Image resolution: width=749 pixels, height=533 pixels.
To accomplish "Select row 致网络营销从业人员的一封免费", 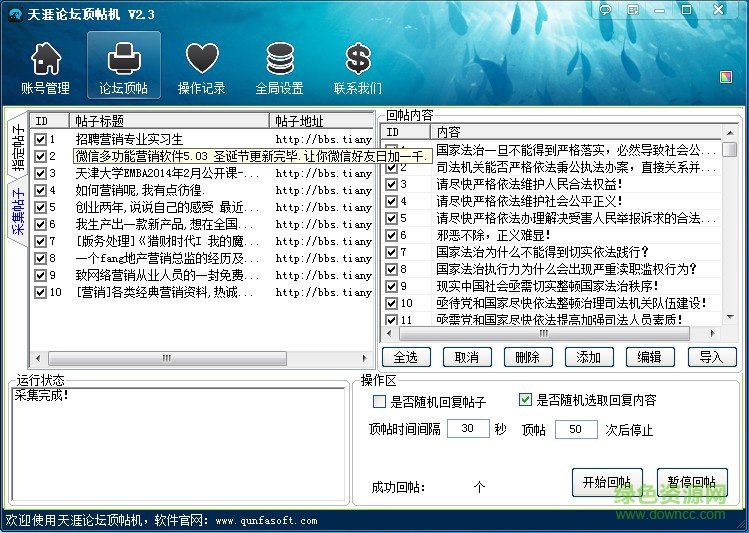I will click(202, 276).
